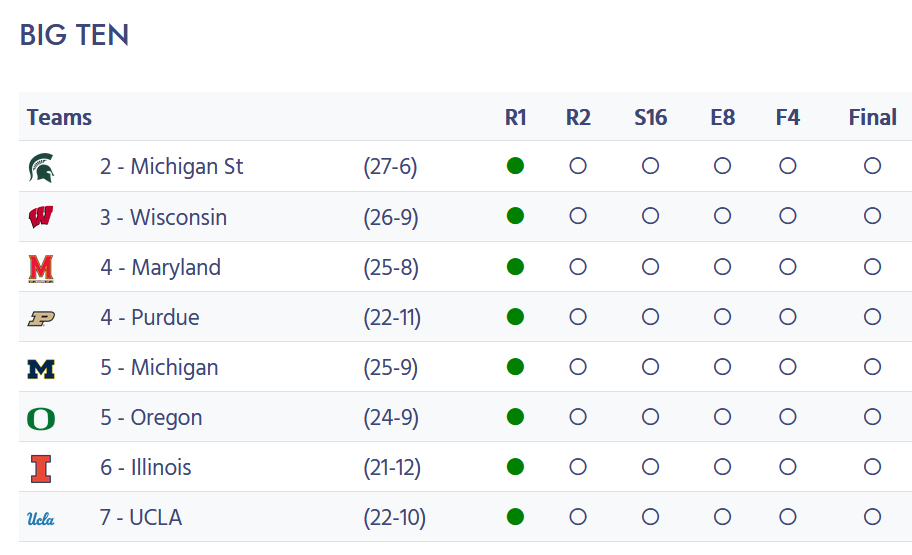Click the BIG TEN conference heading
The image size is (912, 555).
[74, 35]
